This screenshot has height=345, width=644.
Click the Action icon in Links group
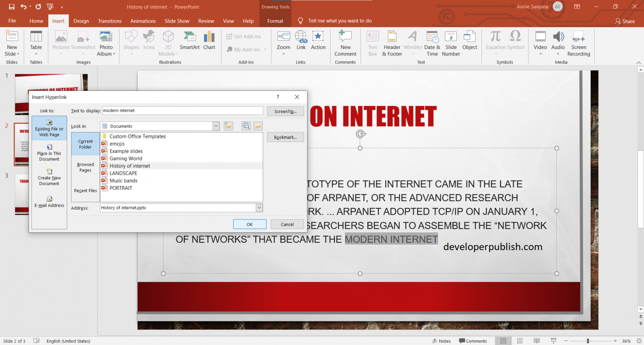pyautogui.click(x=318, y=41)
